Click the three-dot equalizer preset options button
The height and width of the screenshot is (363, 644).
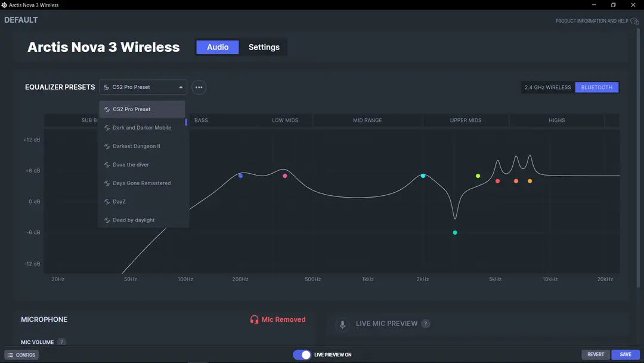point(199,87)
